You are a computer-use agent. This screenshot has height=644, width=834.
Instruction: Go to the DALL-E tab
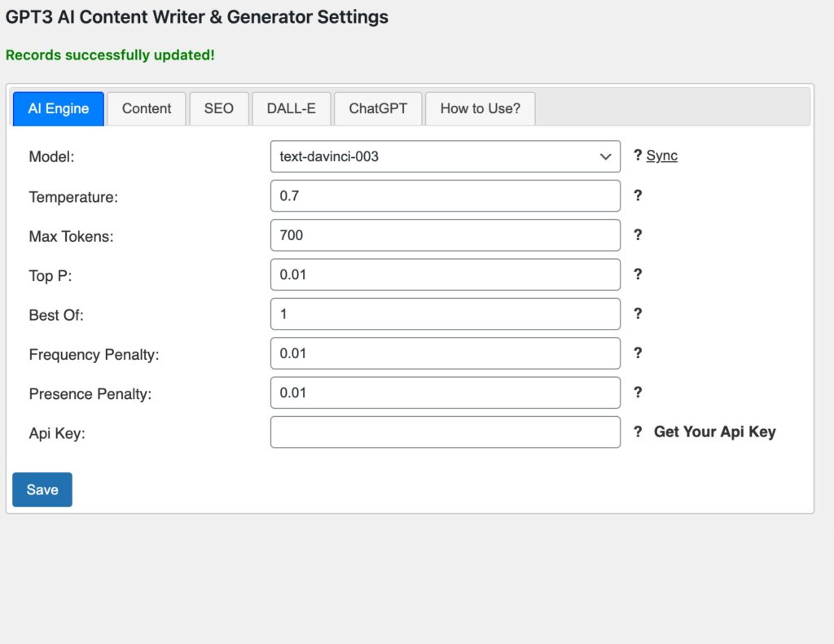pyautogui.click(x=291, y=108)
